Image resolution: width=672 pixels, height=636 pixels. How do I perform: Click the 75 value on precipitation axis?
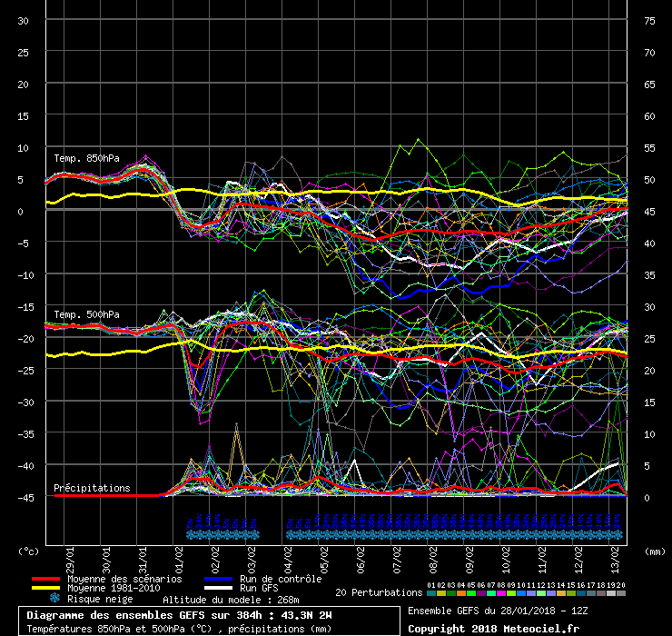(x=649, y=21)
